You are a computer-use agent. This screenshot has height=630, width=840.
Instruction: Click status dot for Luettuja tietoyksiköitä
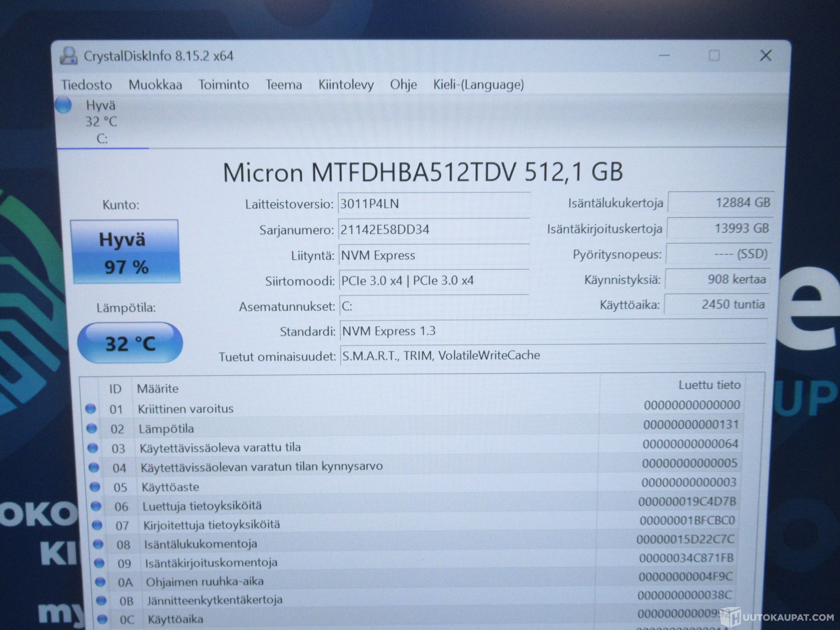(x=96, y=506)
